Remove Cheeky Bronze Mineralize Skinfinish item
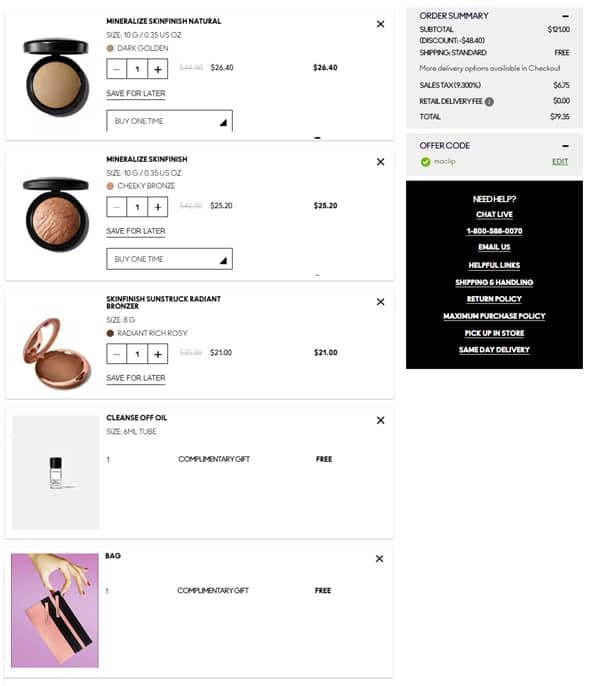Screen dimensions: 600x686 pos(380,162)
